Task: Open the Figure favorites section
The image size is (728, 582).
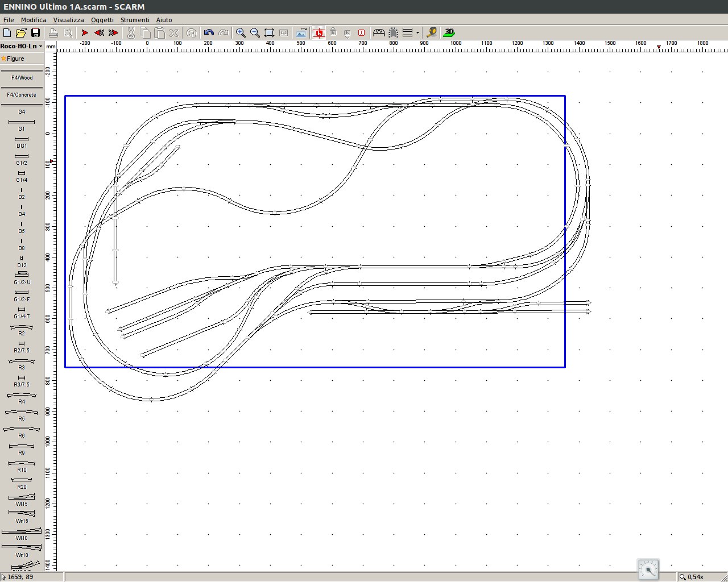Action: [15, 59]
